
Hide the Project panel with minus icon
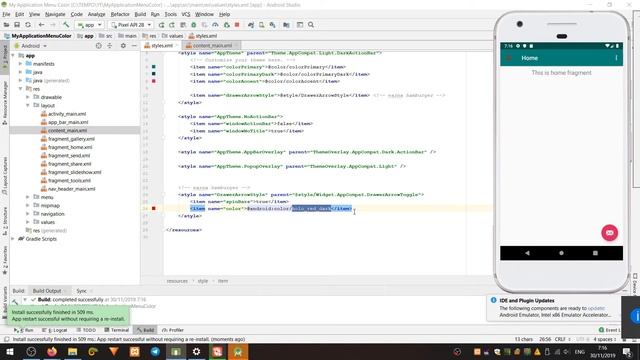(x=134, y=46)
